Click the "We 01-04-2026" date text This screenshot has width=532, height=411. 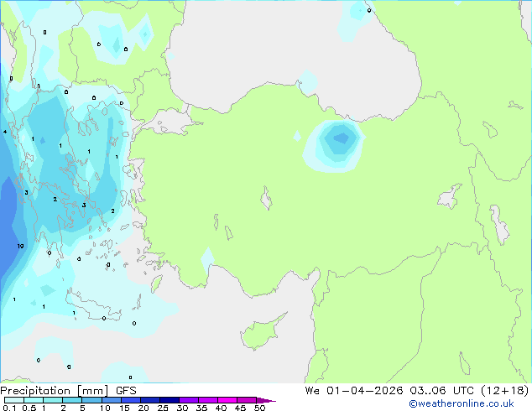[354, 391]
